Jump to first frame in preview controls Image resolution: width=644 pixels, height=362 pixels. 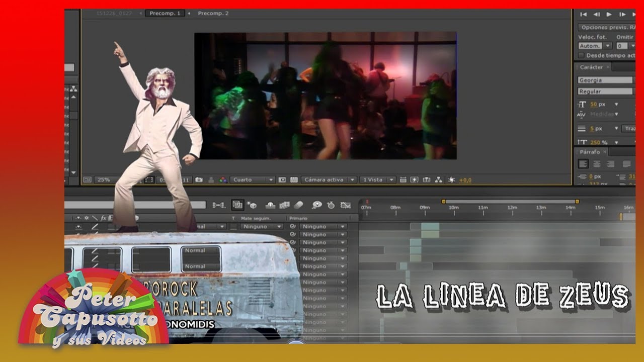[x=584, y=15]
